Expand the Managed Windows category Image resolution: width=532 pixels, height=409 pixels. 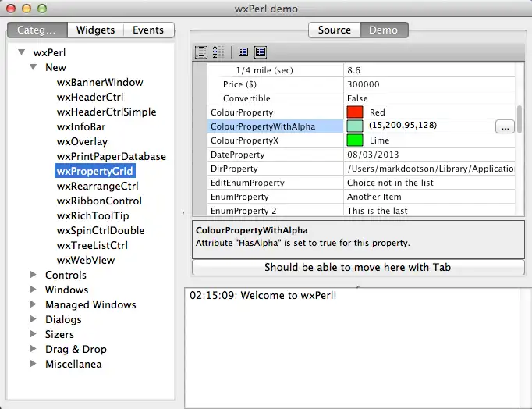[34, 304]
